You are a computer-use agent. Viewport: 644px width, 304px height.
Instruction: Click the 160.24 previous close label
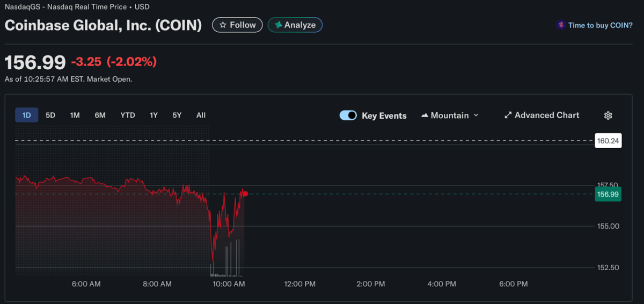point(608,141)
